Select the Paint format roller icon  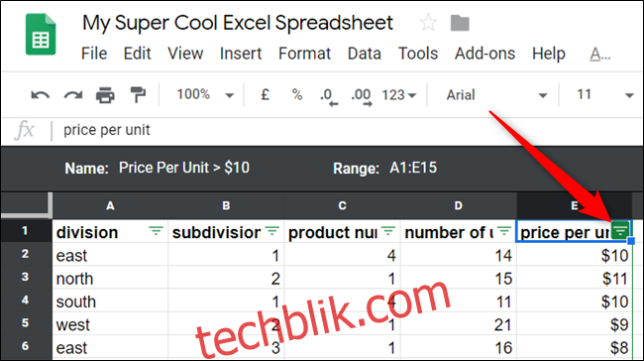pyautogui.click(x=138, y=95)
